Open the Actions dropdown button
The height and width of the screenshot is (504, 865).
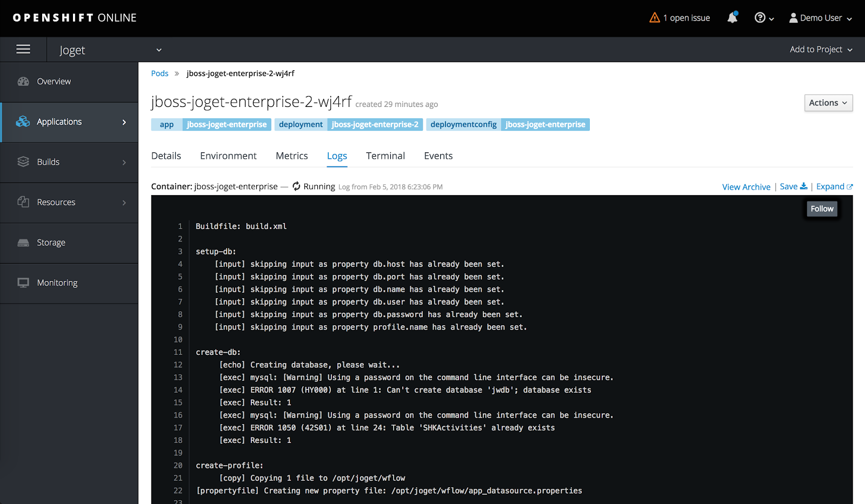click(828, 103)
